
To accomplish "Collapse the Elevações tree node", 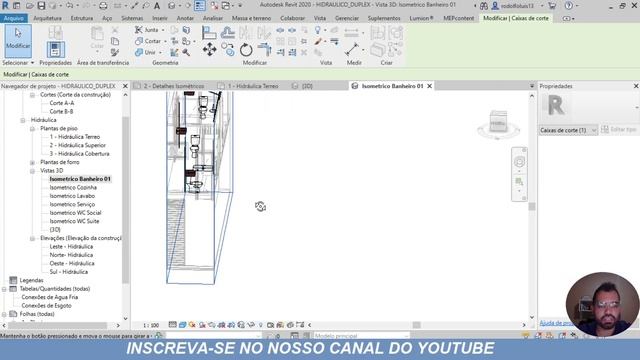I will [x=32, y=238].
